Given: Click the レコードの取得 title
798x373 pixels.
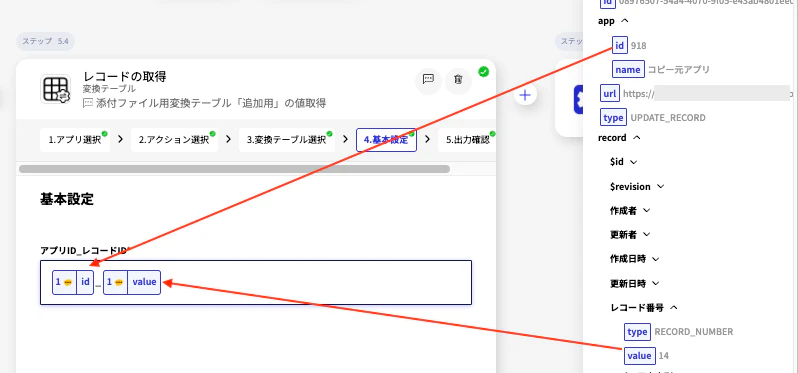Looking at the screenshot, I should 125,77.
